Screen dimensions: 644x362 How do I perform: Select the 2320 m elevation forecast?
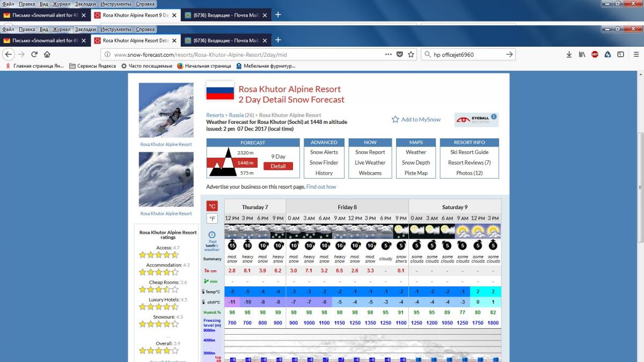[245, 153]
